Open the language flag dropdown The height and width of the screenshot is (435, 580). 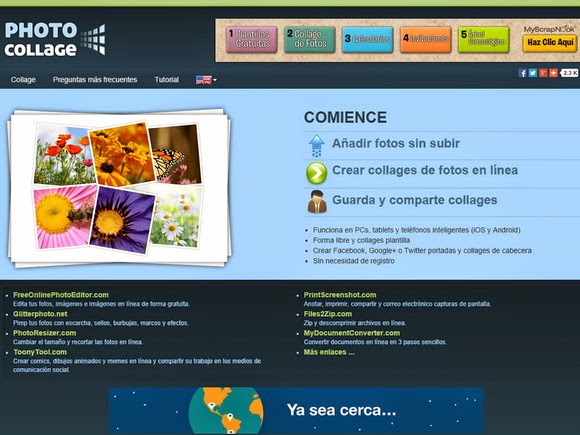tap(206, 80)
